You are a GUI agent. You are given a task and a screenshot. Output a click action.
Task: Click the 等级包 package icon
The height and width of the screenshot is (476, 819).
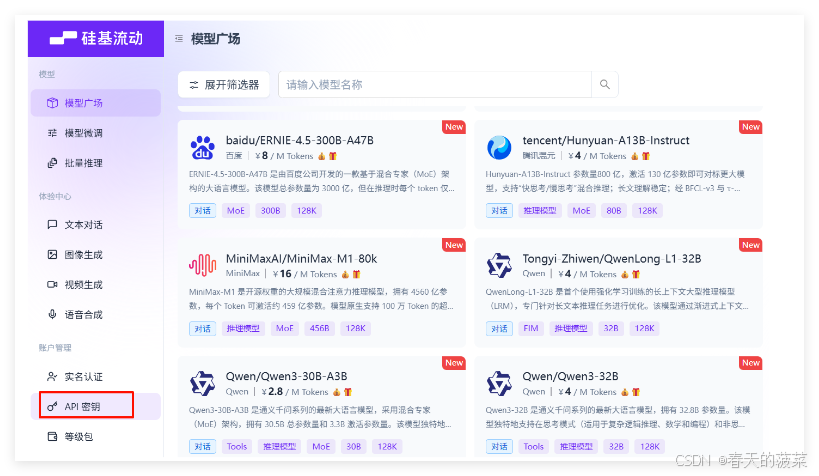52,436
